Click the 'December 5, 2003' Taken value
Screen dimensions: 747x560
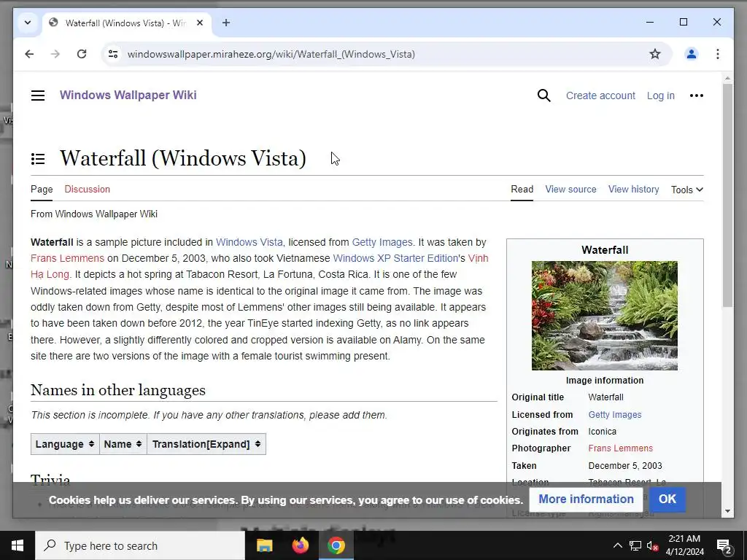625,466
